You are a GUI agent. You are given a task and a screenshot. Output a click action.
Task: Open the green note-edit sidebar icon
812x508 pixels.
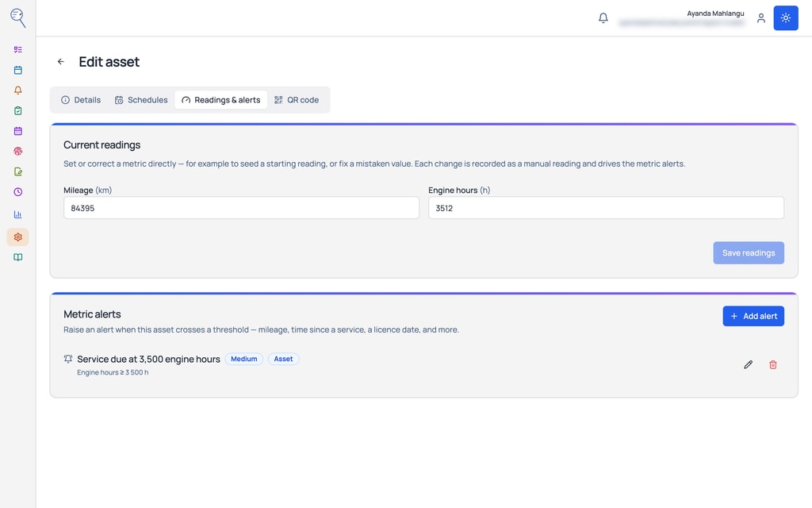click(x=17, y=171)
